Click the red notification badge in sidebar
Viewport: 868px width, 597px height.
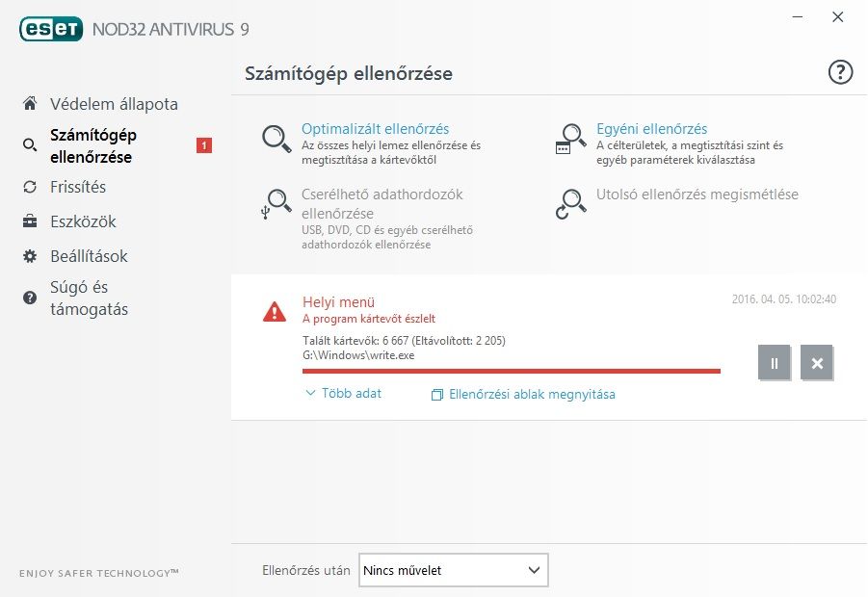click(x=203, y=145)
